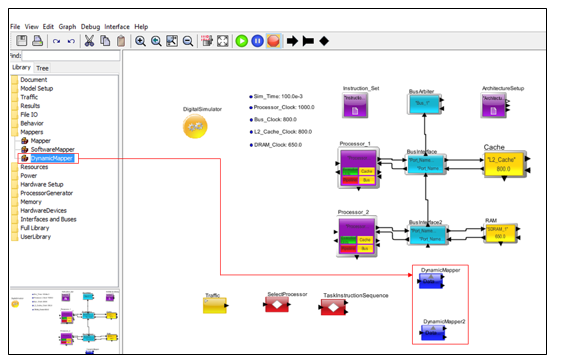Click the Print icon in toolbar
561x364 pixels.
click(38, 41)
